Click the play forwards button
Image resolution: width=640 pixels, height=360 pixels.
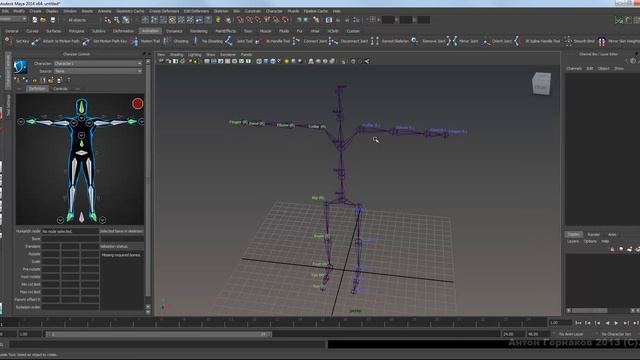point(616,323)
